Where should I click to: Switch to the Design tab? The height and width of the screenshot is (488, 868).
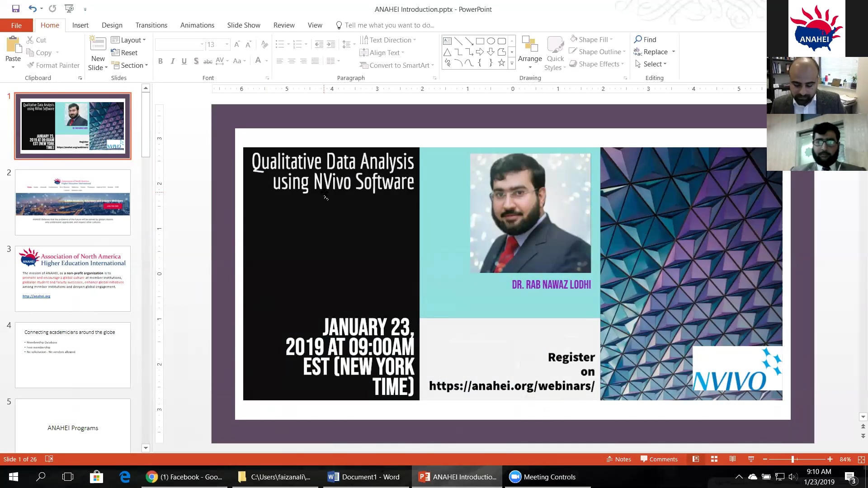112,25
